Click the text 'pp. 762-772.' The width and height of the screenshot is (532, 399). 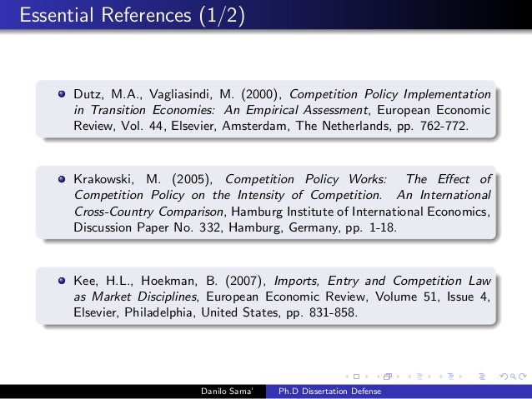point(433,126)
